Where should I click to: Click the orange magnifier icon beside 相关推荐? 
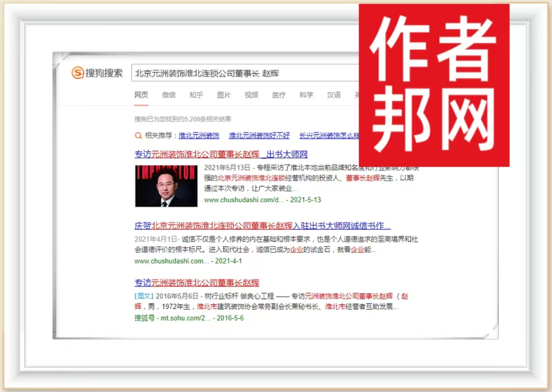click(138, 136)
